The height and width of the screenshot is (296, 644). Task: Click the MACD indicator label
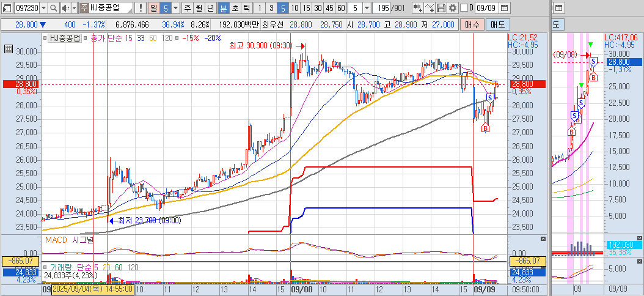click(x=57, y=240)
